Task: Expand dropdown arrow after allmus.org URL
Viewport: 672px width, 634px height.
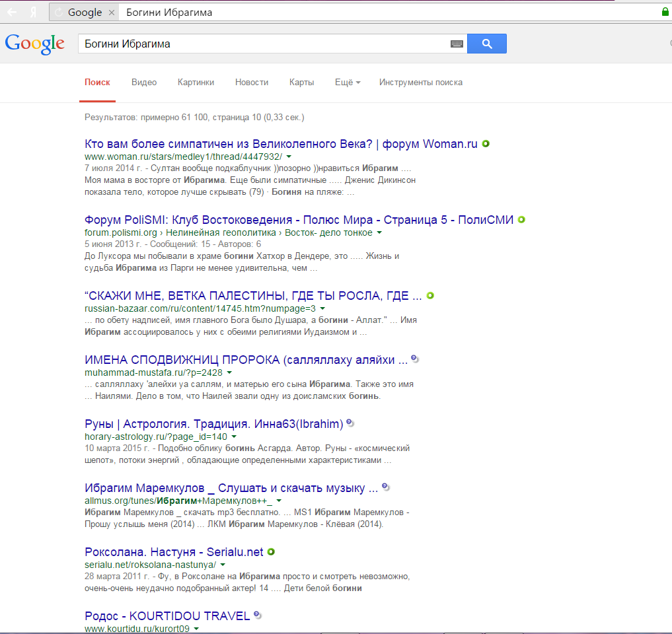Action: pyautogui.click(x=279, y=501)
